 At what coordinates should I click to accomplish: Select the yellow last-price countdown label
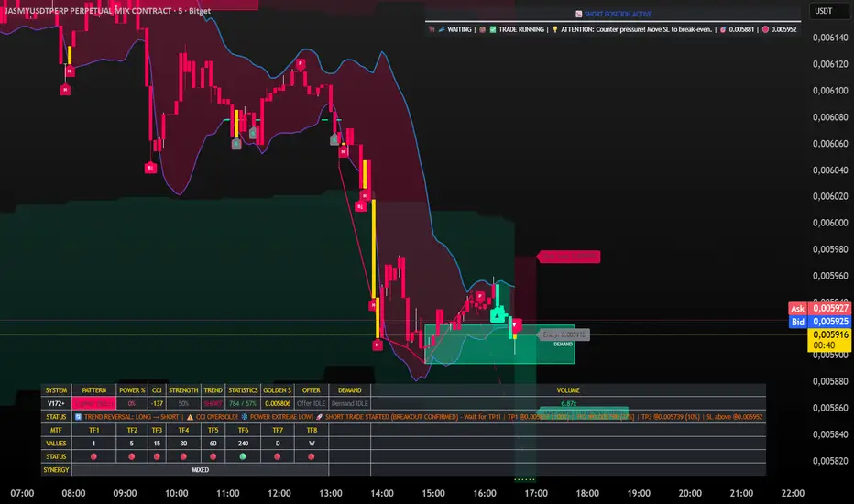(x=829, y=339)
